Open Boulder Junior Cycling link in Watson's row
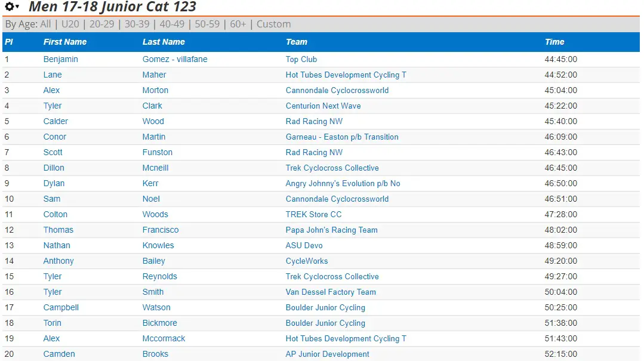Image resolution: width=644 pixels, height=361 pixels. pyautogui.click(x=325, y=308)
